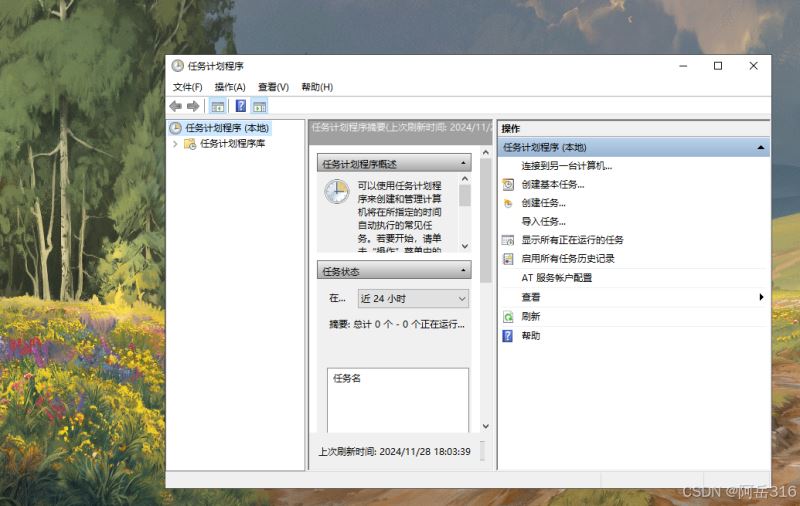Click the 帮助 action
The width and height of the screenshot is (800, 506).
click(531, 336)
